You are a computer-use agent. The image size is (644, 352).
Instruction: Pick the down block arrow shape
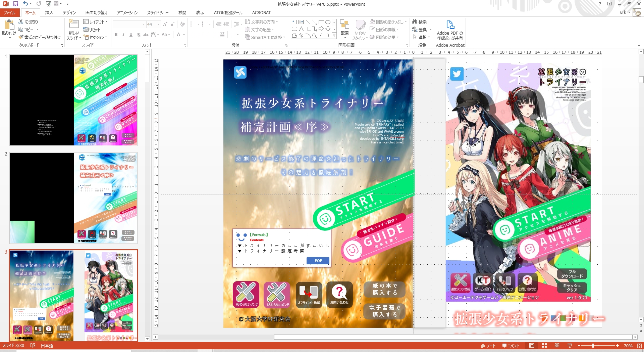point(328,29)
